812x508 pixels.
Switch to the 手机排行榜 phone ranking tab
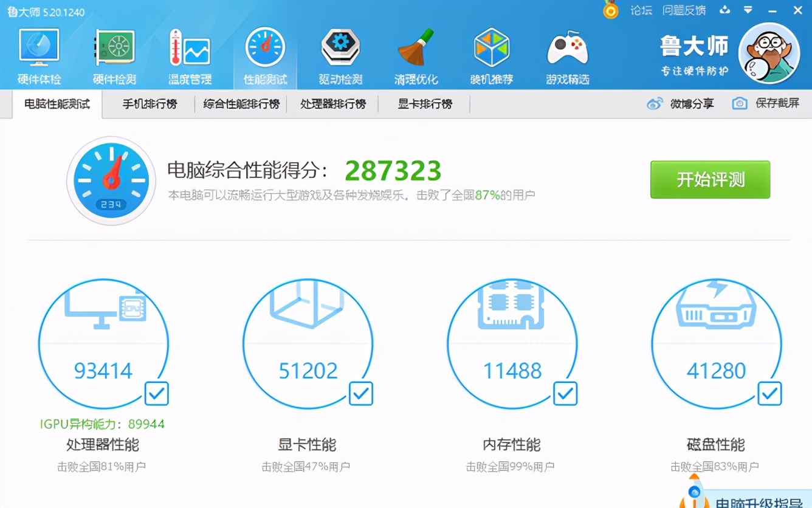(148, 104)
